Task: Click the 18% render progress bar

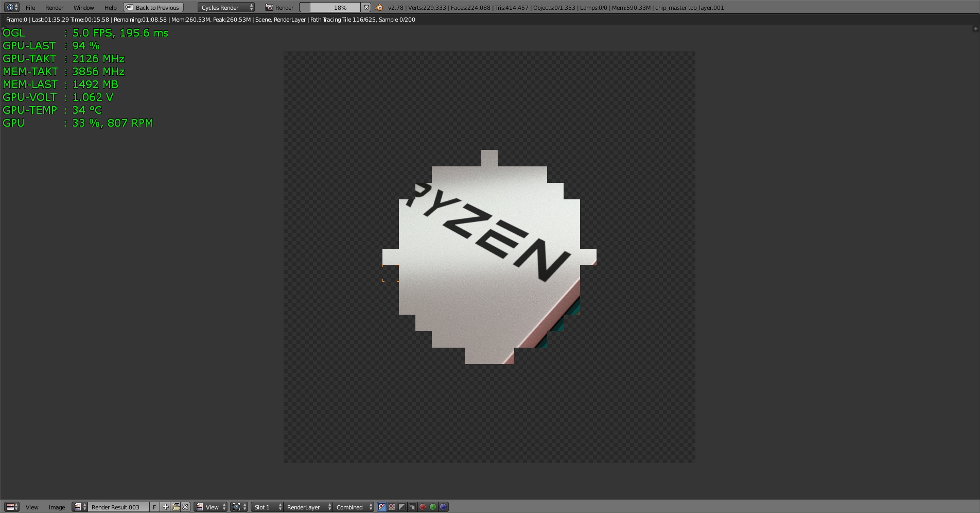Action: pos(330,8)
